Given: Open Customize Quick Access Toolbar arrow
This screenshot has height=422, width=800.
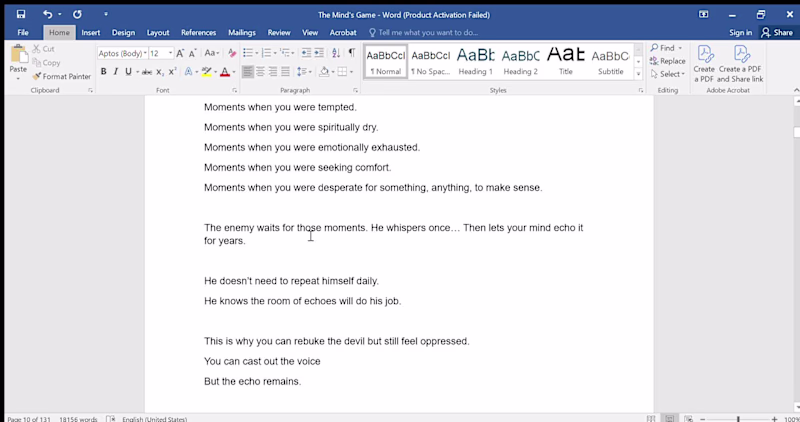Looking at the screenshot, I should coord(106,14).
